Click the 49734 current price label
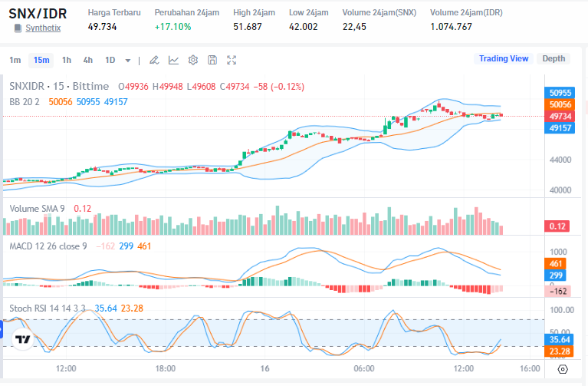This screenshot has width=588, height=386. click(560, 117)
